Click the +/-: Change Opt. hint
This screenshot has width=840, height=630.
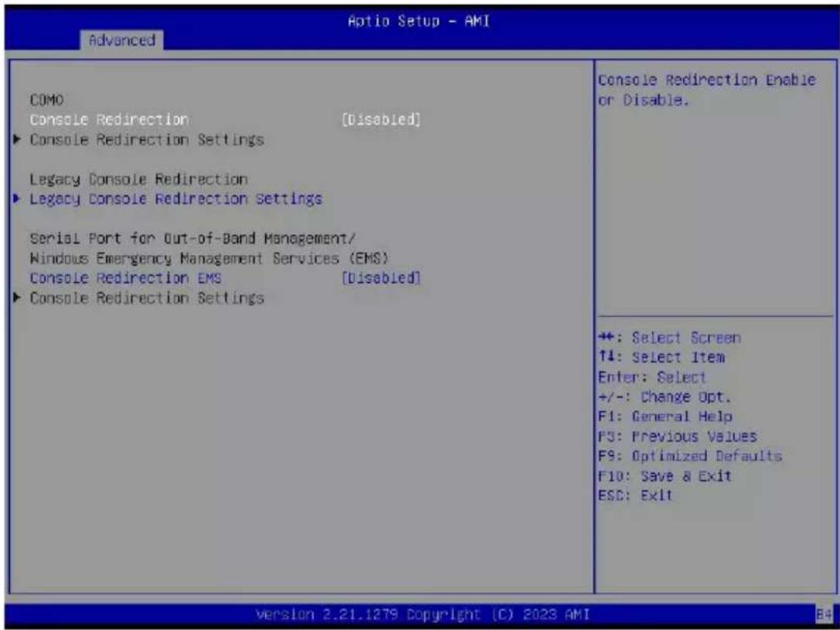665,397
